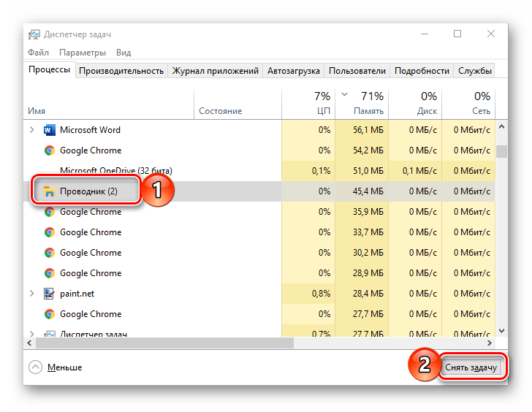Open the Вид menu
The width and height of the screenshot is (532, 412).
point(123,53)
